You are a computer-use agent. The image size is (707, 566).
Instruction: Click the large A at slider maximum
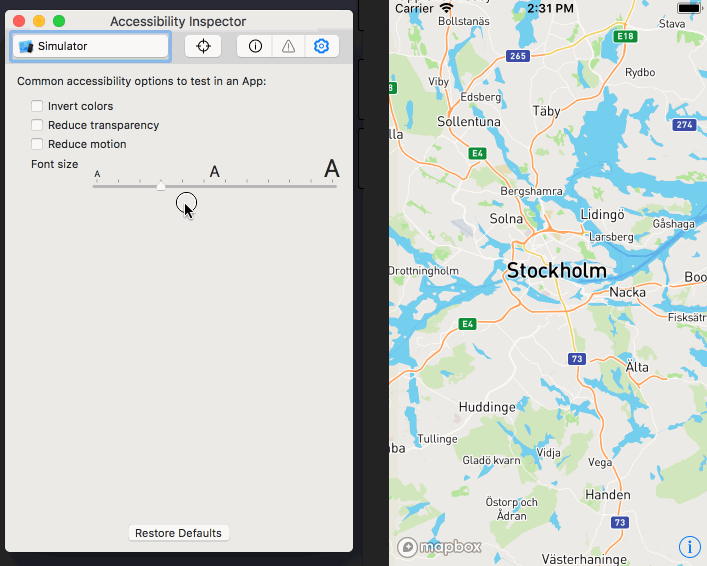331,169
